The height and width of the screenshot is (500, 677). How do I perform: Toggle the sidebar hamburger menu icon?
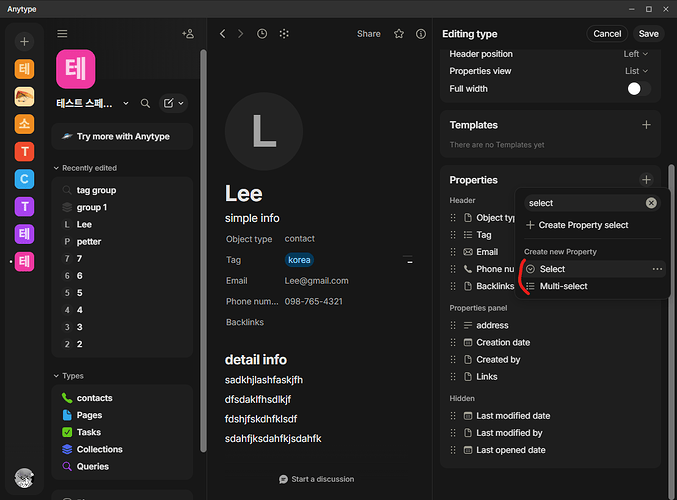click(62, 34)
